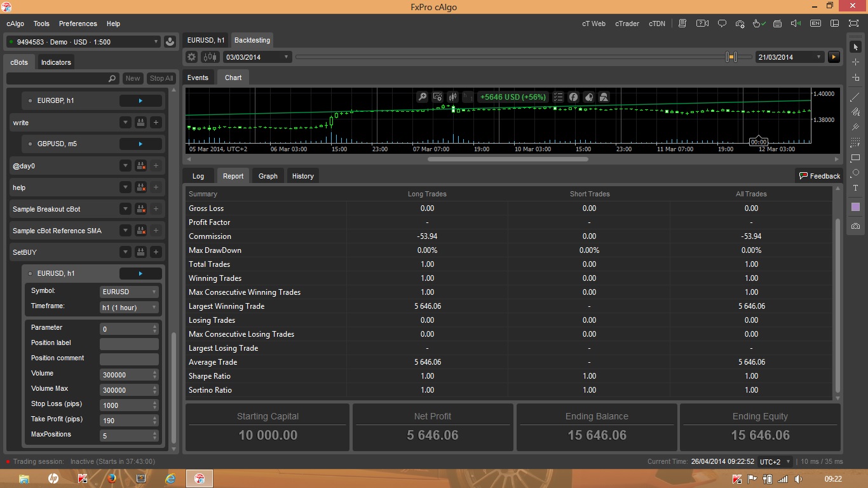Open the Symbol EURUSD dropdown

[129, 292]
